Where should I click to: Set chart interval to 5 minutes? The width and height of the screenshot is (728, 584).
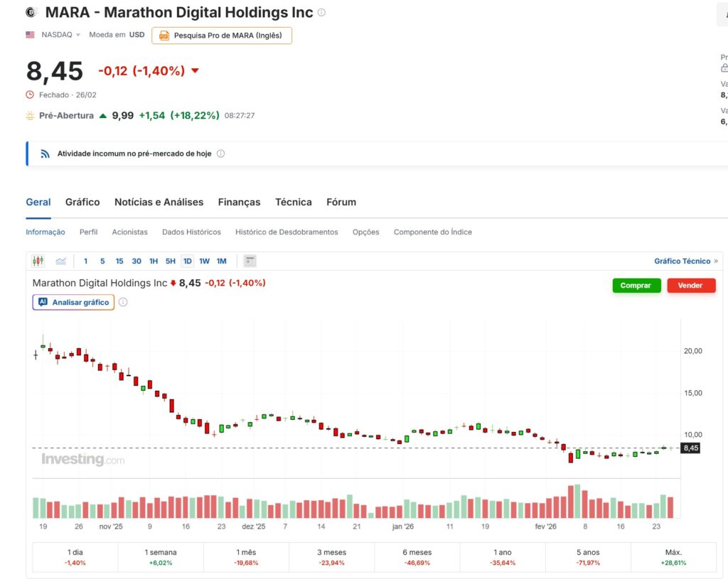(x=102, y=261)
